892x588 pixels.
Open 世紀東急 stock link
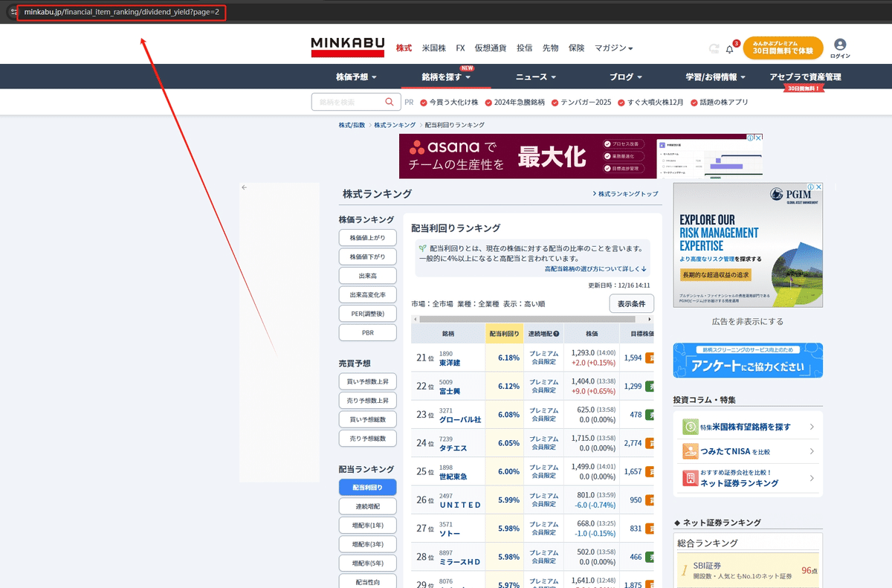453,476
